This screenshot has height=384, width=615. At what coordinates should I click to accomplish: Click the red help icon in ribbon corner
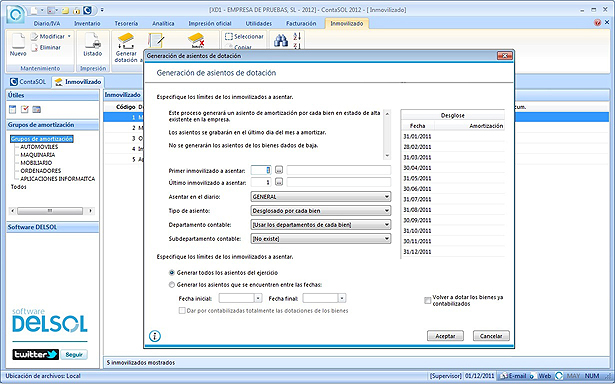coord(597,23)
